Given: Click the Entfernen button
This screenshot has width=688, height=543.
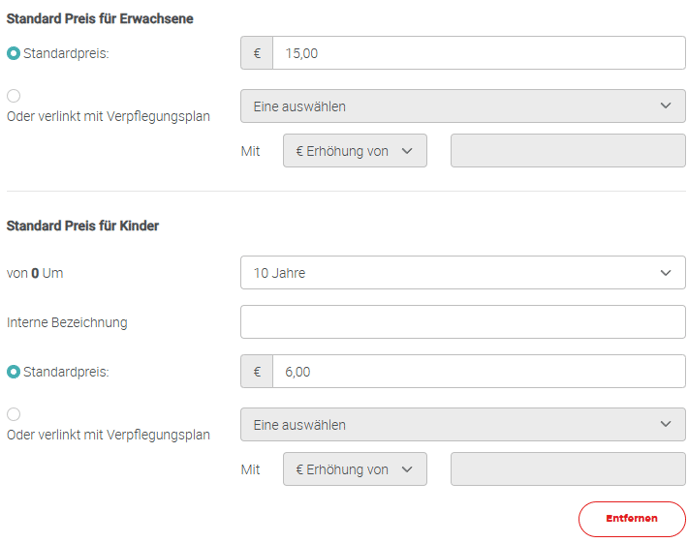Looking at the screenshot, I should tap(632, 518).
